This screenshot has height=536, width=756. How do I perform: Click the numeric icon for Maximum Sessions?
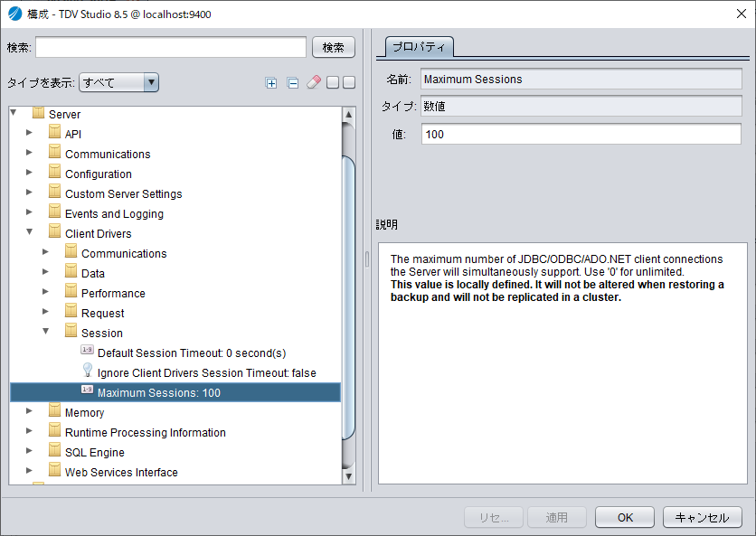[88, 390]
